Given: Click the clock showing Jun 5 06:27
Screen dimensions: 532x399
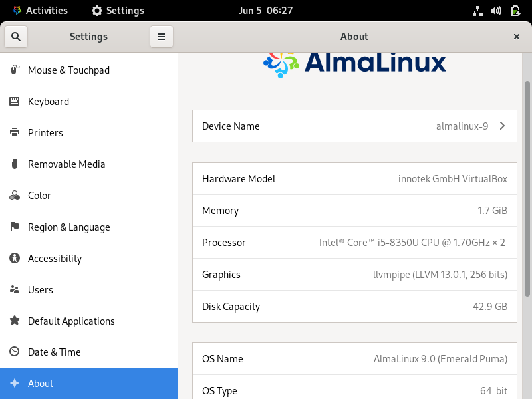Looking at the screenshot, I should [265, 11].
